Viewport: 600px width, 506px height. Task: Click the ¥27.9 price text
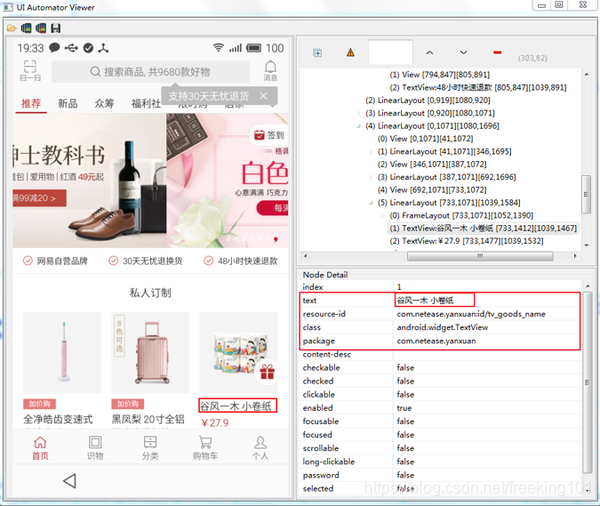[215, 423]
